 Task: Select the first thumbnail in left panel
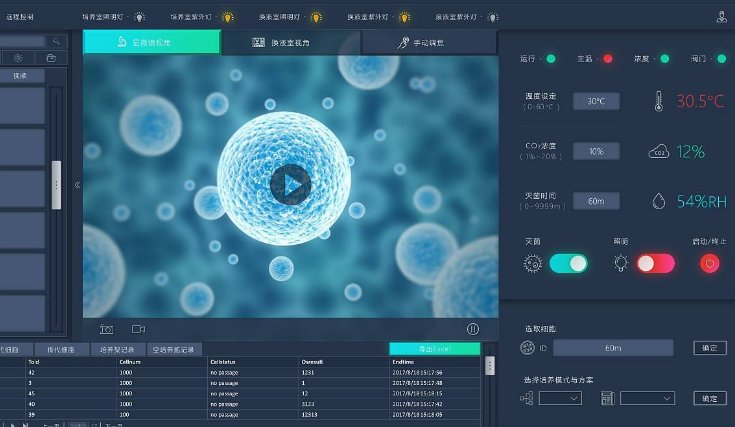tap(22, 106)
